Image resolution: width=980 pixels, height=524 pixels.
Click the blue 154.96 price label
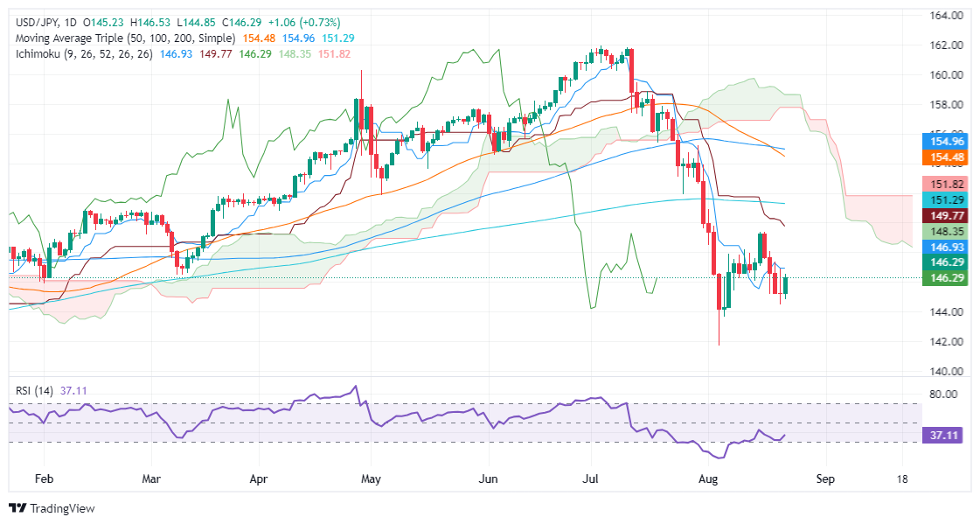click(946, 142)
